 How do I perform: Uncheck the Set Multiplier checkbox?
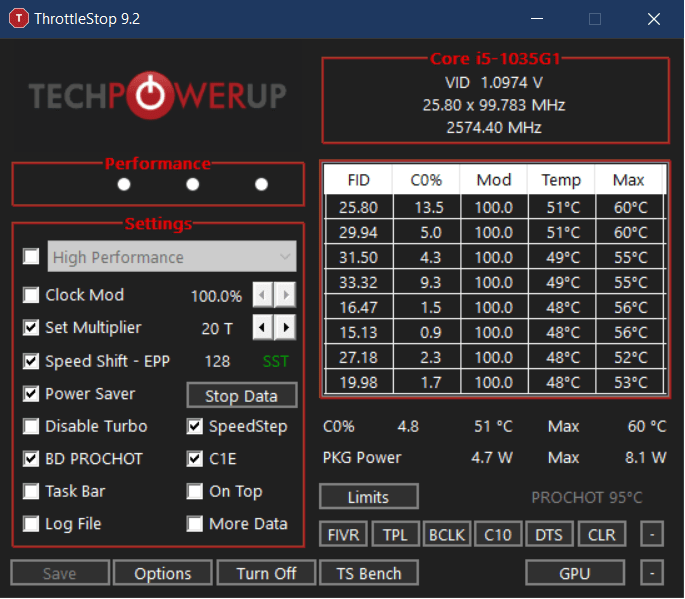[x=31, y=328]
